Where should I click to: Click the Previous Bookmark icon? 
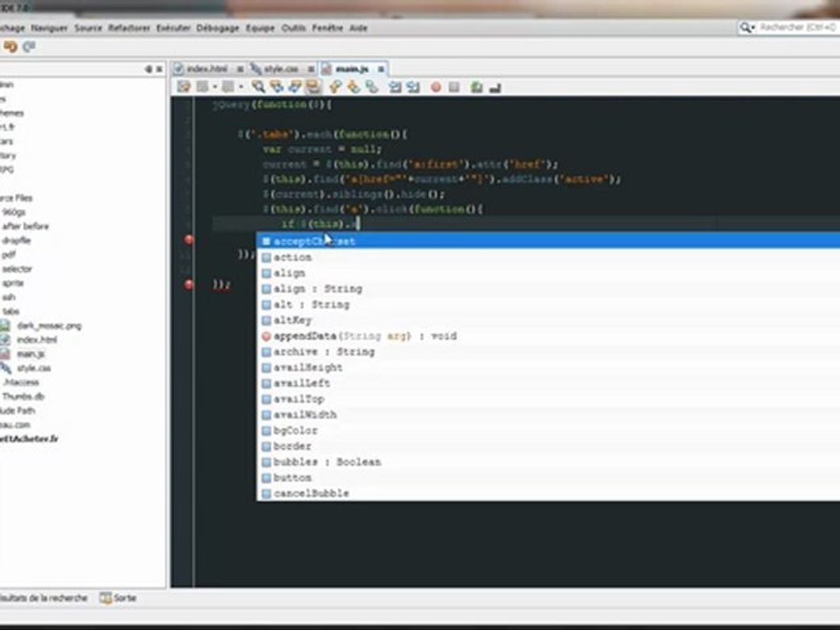point(335,87)
